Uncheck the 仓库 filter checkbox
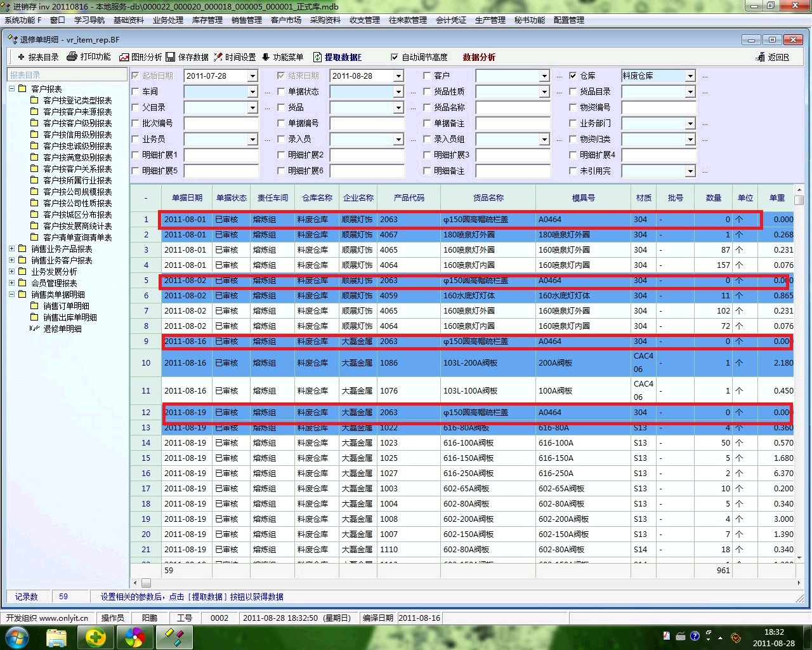The width and height of the screenshot is (812, 650). coord(573,76)
